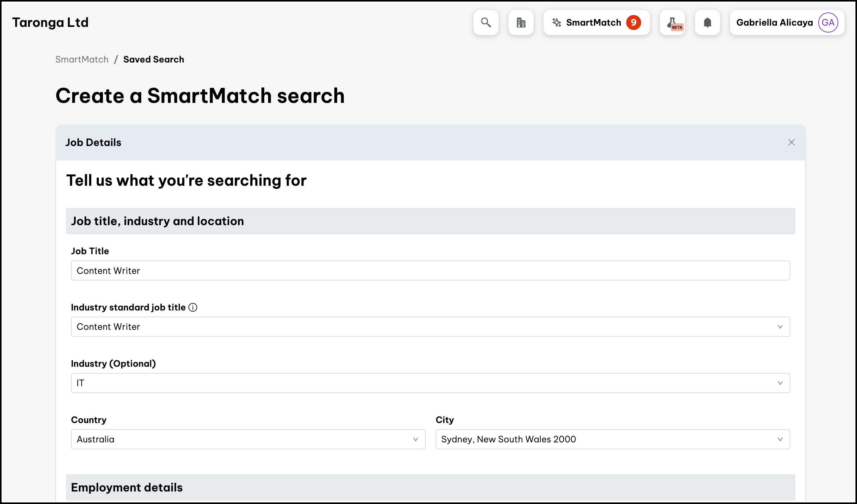The height and width of the screenshot is (504, 857).
Task: Open the notifications bell
Action: (707, 23)
